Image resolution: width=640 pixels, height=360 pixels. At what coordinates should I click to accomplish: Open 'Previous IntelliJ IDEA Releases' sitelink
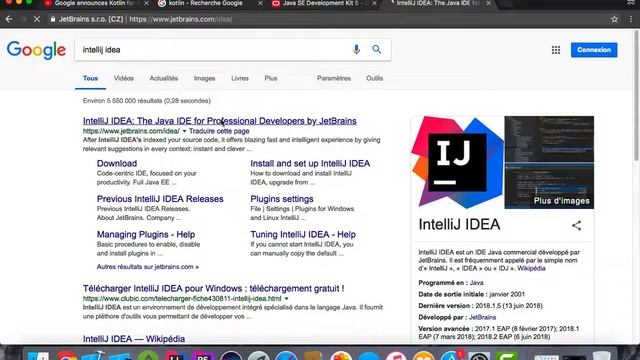(x=160, y=199)
